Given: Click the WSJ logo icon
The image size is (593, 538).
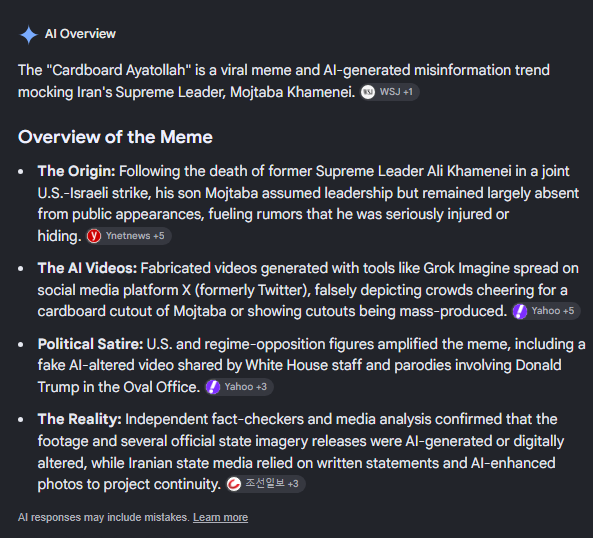Looking at the screenshot, I should point(368,92).
